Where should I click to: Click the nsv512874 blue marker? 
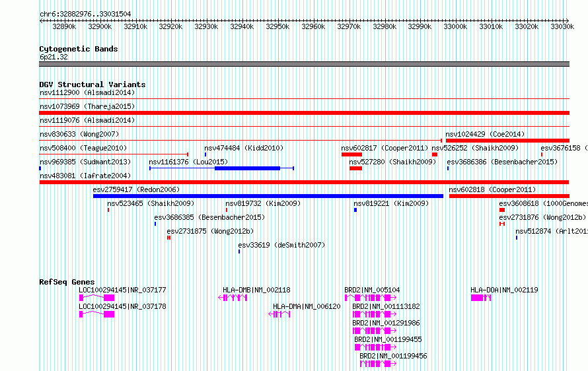pos(517,238)
